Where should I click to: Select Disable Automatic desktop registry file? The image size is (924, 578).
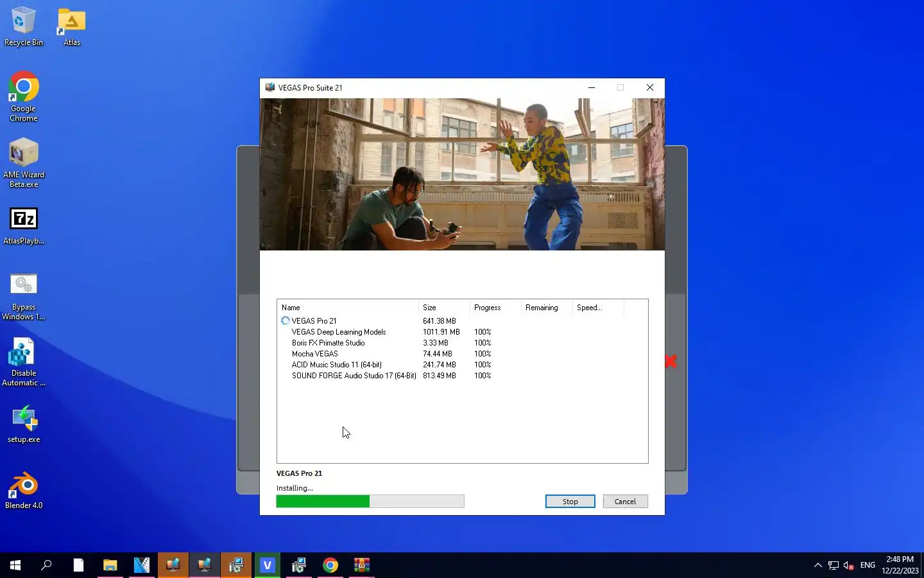tap(24, 362)
